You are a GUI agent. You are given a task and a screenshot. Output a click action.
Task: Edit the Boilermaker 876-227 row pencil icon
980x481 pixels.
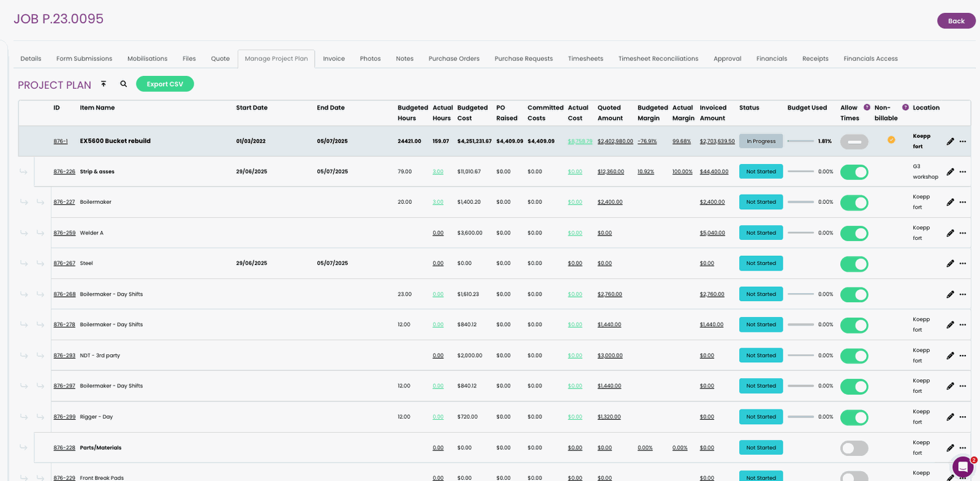[950, 203]
